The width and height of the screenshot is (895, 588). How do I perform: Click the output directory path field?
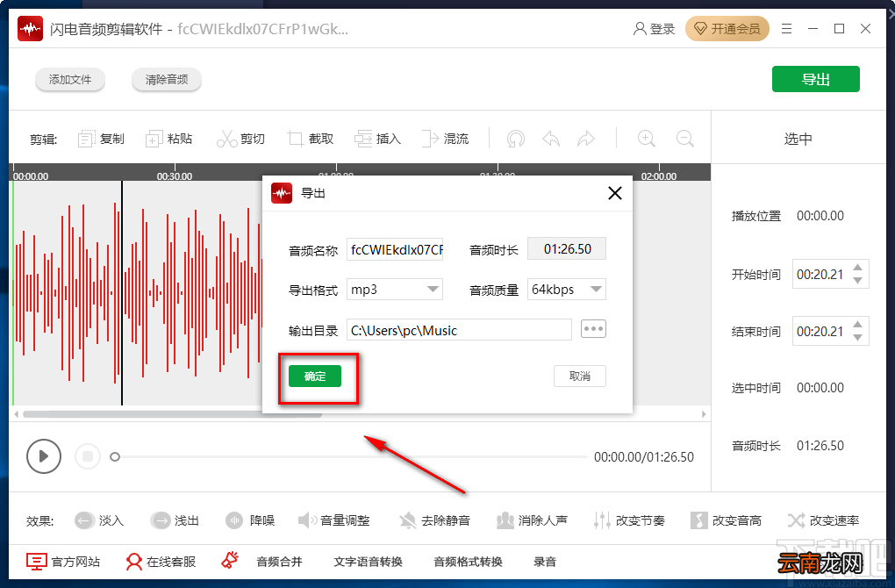pyautogui.click(x=459, y=330)
